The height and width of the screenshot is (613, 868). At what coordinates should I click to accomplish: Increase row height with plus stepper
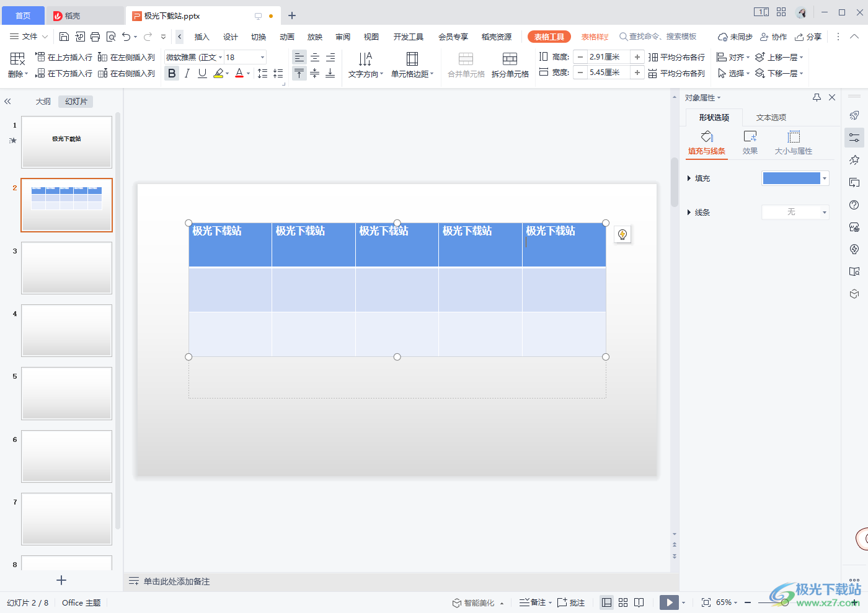point(637,57)
